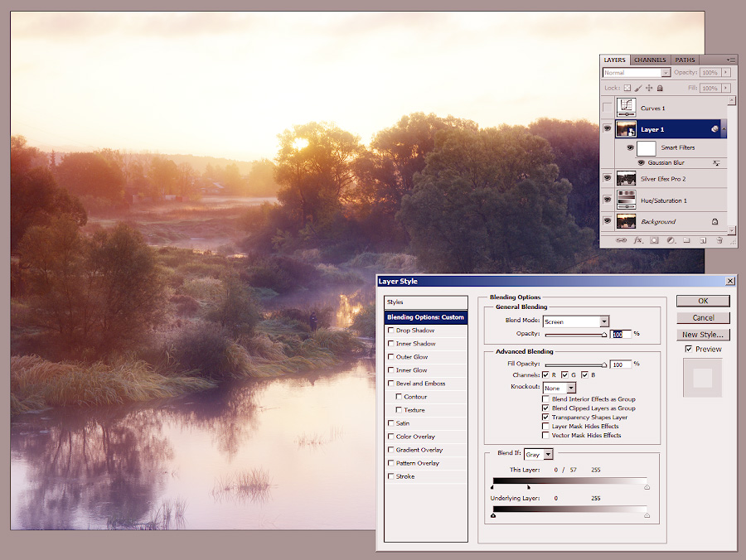Screen dimensions: 746x560
Task: Uncheck the R channel checkbox
Action: (x=545, y=374)
